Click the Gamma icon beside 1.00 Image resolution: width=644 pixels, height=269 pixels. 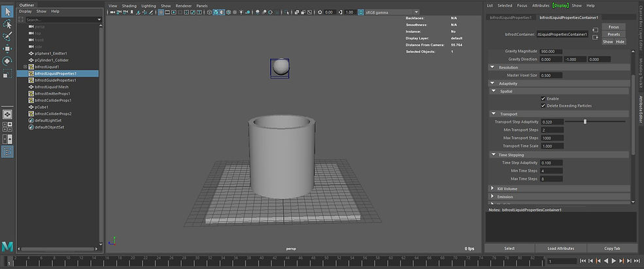pos(341,12)
